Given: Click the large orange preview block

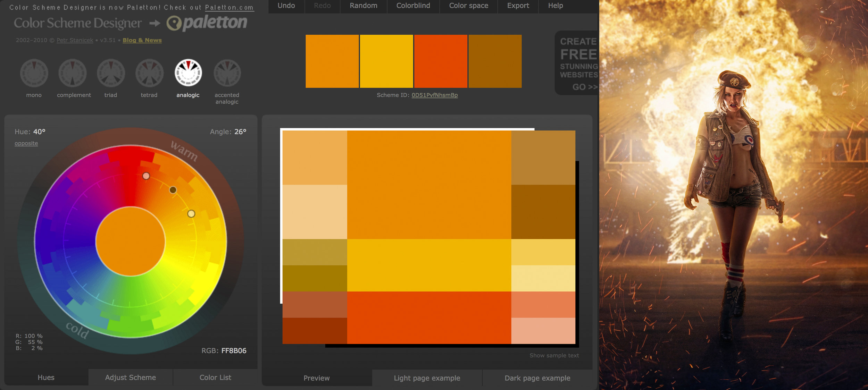Looking at the screenshot, I should click(429, 185).
